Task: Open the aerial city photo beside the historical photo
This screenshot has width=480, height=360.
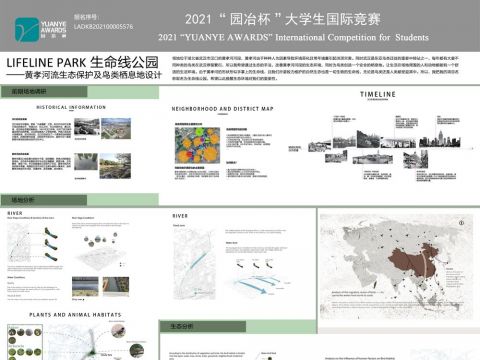Action: pos(116,128)
